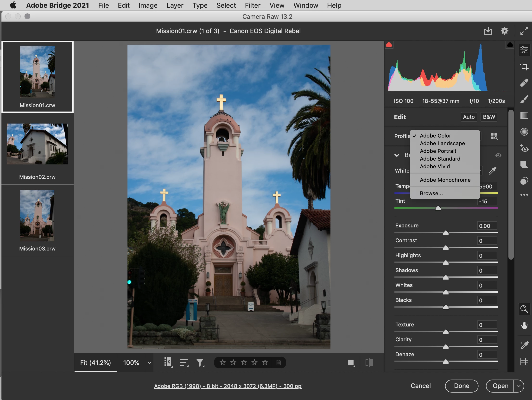Screen dimensions: 532x400
Task: Choose Adobe Landscape from profile list
Action: point(442,143)
